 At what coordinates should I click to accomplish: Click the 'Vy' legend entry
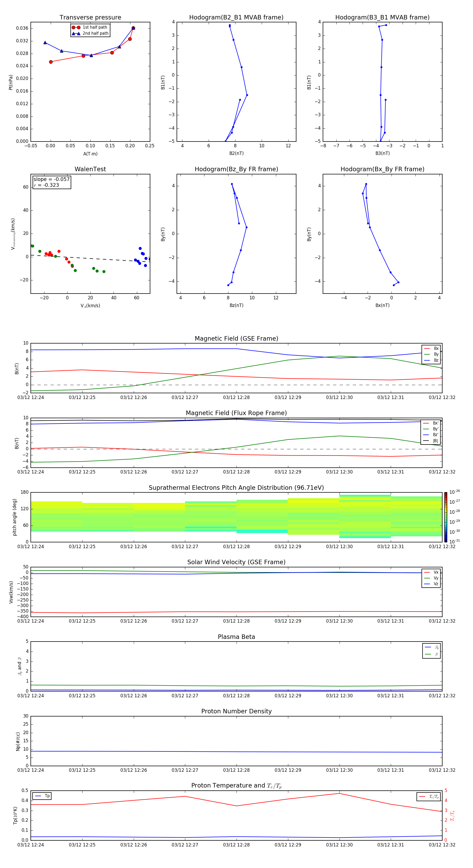click(x=431, y=578)
